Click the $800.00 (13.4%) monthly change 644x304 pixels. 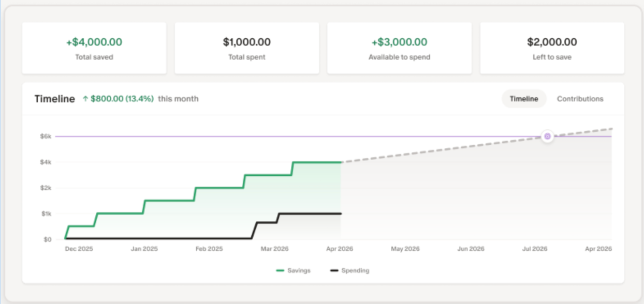coord(122,99)
